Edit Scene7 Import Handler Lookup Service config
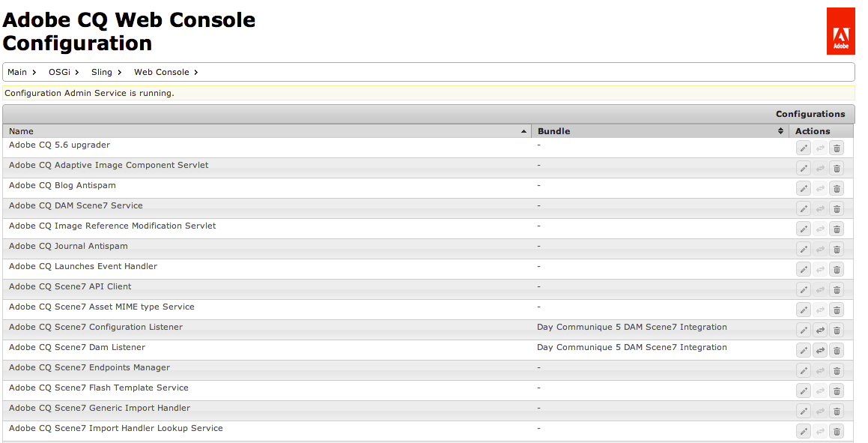This screenshot has width=868, height=443. (804, 431)
